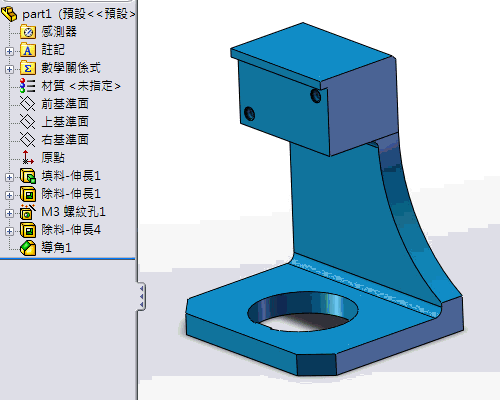Expand the 數學關係式 tree node
The width and height of the screenshot is (500, 400).
(9, 69)
